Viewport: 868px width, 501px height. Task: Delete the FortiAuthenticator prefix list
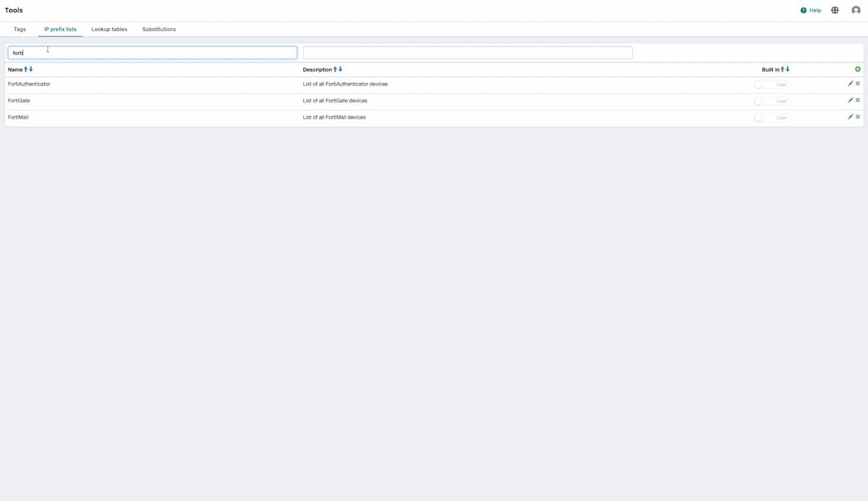pyautogui.click(x=858, y=84)
